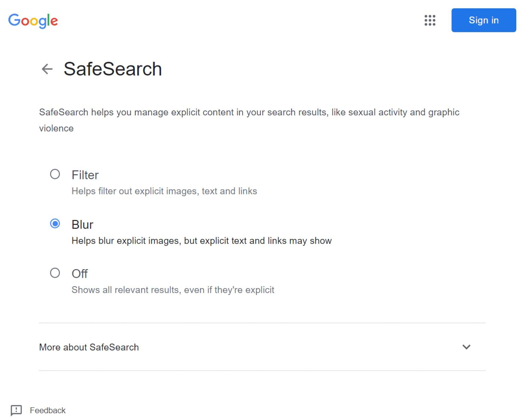Select the Off radio button
527x420 pixels.
point(55,273)
